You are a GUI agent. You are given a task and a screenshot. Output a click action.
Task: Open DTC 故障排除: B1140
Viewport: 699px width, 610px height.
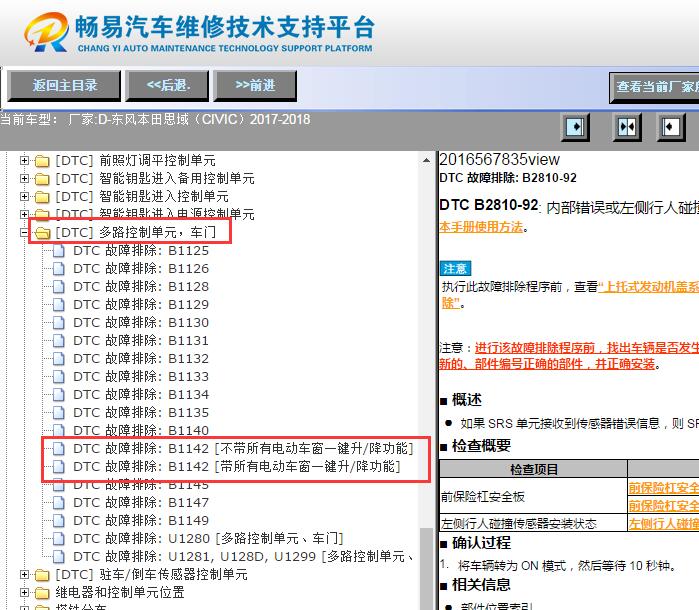click(x=141, y=430)
